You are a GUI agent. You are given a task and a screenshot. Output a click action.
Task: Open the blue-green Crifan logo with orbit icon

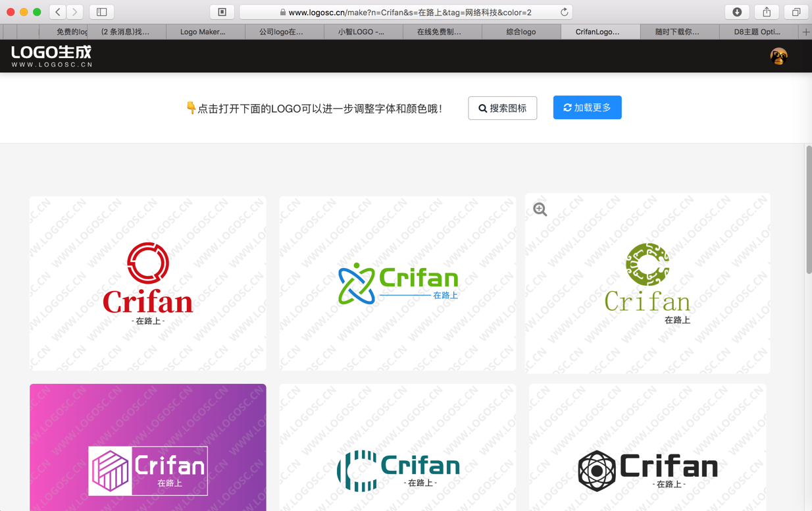397,283
